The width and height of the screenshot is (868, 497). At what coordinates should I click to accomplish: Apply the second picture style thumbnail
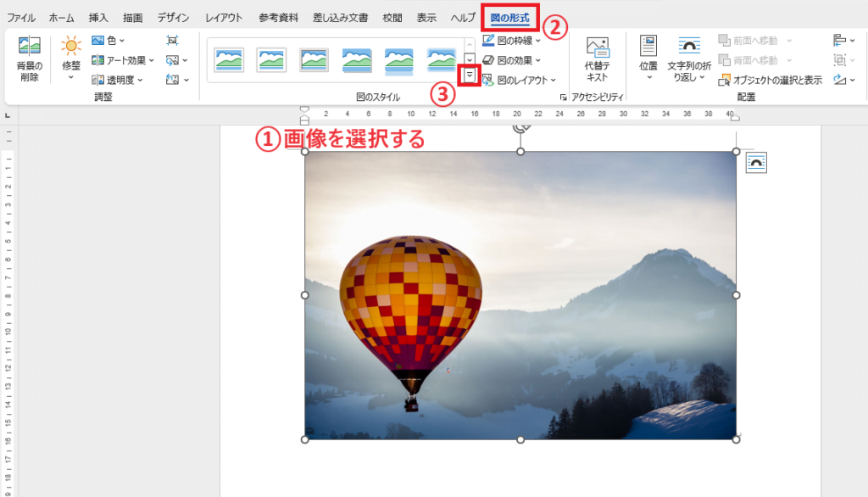click(271, 60)
